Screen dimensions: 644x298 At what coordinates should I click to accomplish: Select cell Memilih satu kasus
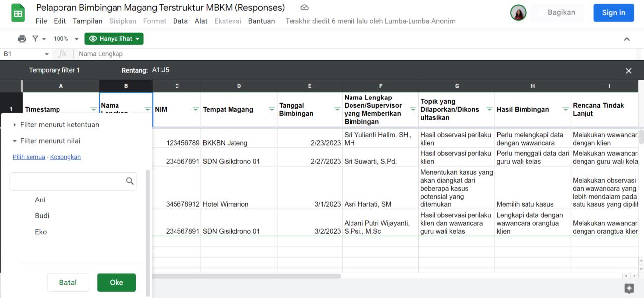click(532, 188)
